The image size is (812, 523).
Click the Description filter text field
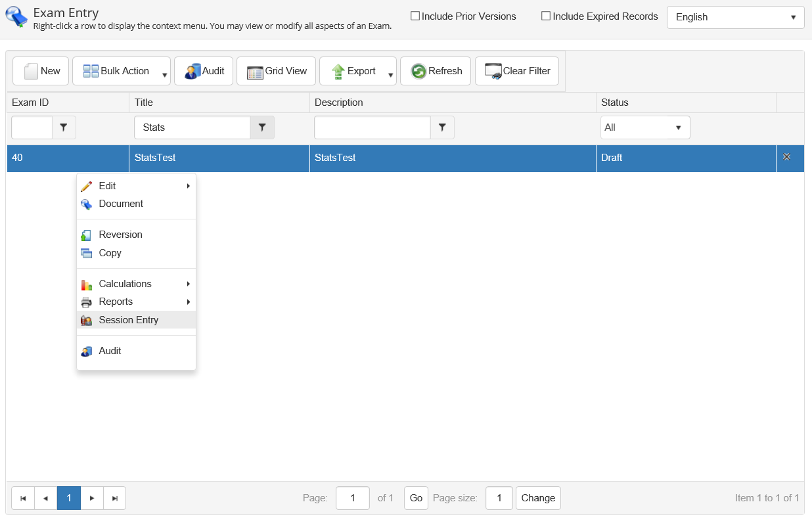point(372,127)
